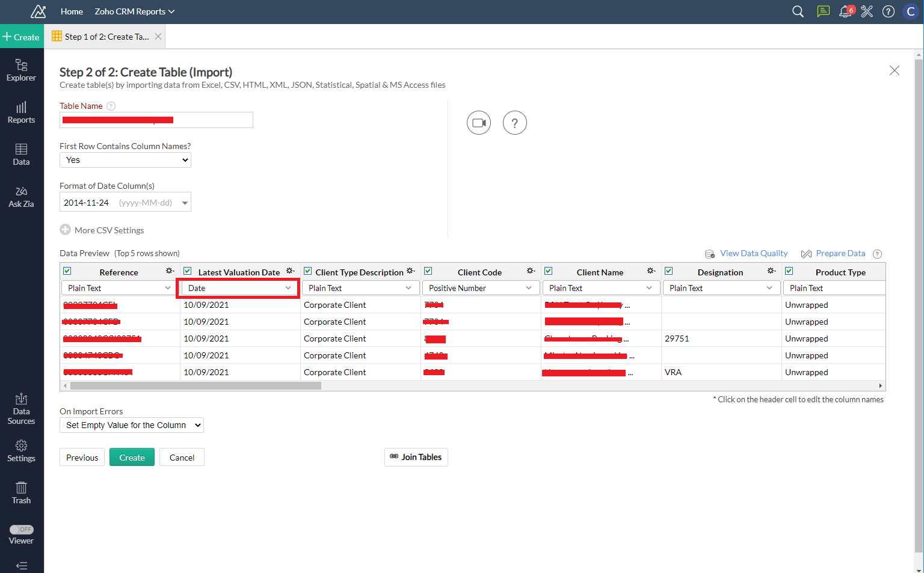Toggle the Viewer mode switch

[22, 530]
